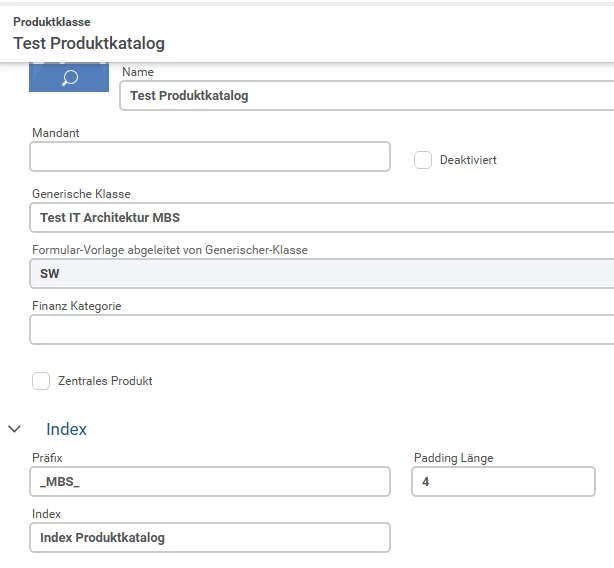Screen dimensions: 614x568
Task: Click the Index section heading
Action: (x=66, y=429)
